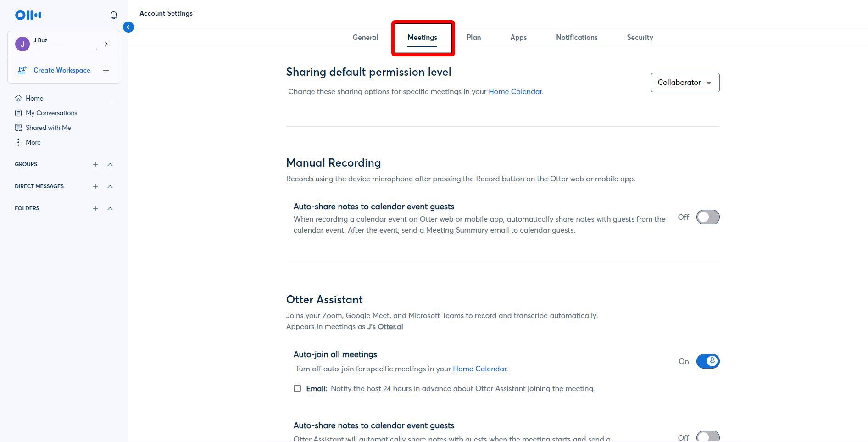Expand the J Buz profile arrow
The width and height of the screenshot is (868, 442).
[x=106, y=44]
